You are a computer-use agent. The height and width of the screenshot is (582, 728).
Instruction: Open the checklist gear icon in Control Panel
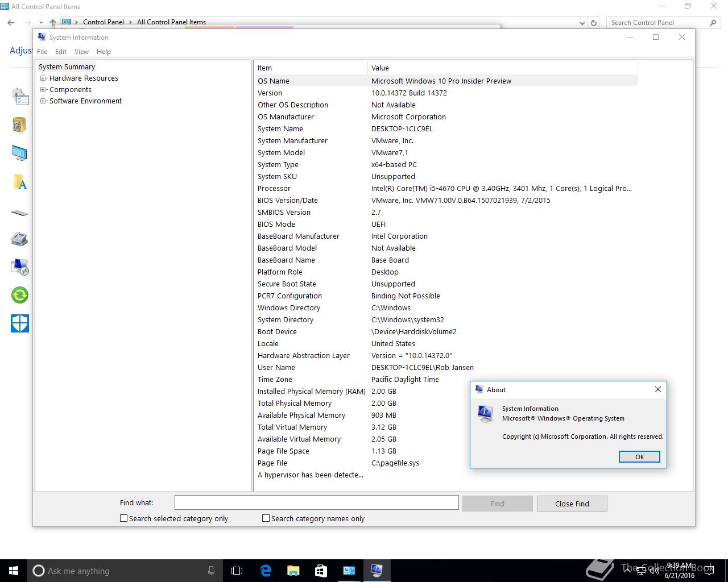pos(20,96)
